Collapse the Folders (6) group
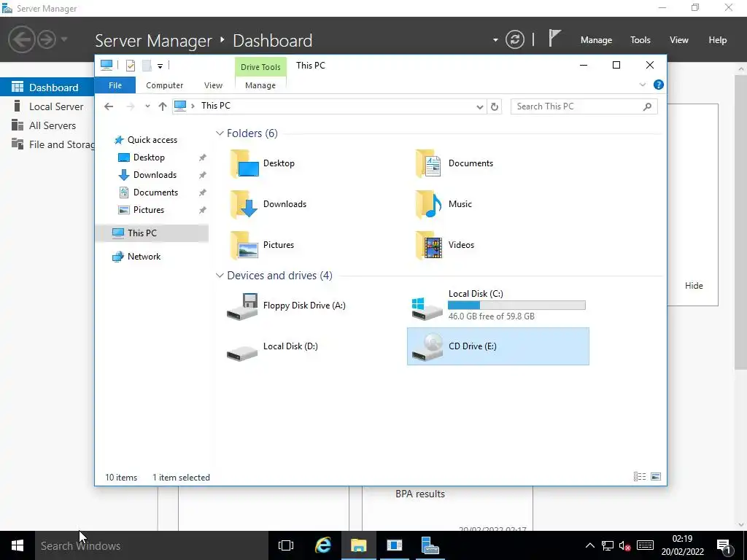Viewport: 747px width, 560px height. [220, 133]
